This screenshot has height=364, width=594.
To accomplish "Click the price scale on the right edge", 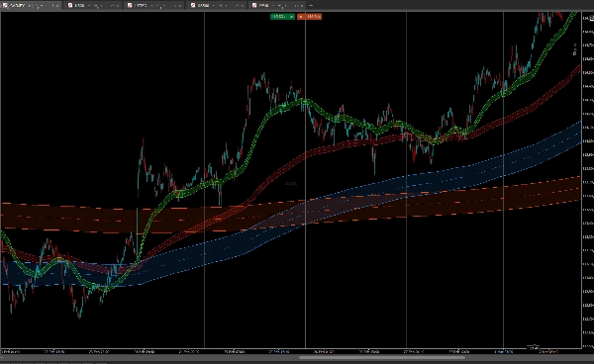I will (x=587, y=180).
